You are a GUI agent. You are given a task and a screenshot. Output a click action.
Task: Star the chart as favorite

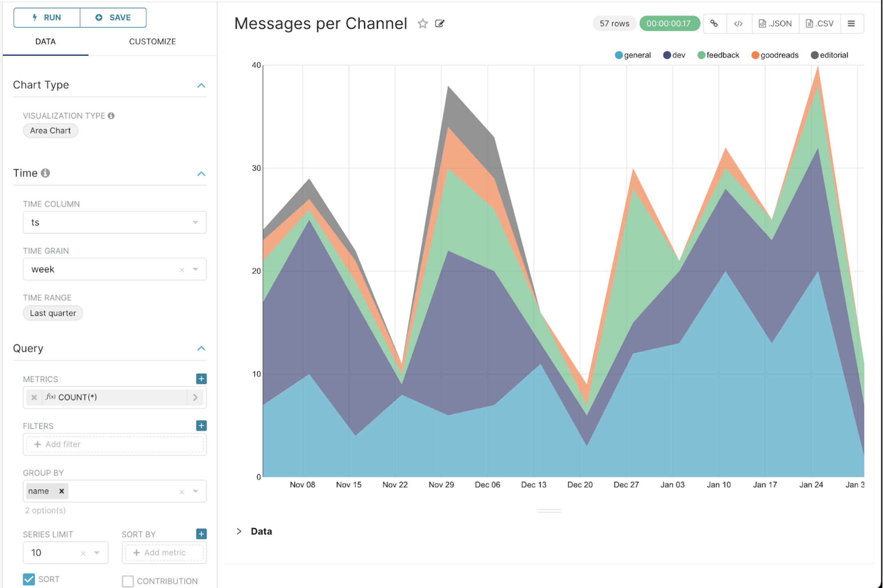coord(422,24)
